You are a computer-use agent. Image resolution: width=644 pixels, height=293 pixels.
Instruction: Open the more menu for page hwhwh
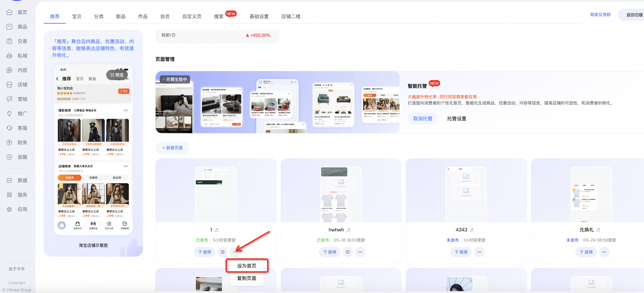click(360, 252)
